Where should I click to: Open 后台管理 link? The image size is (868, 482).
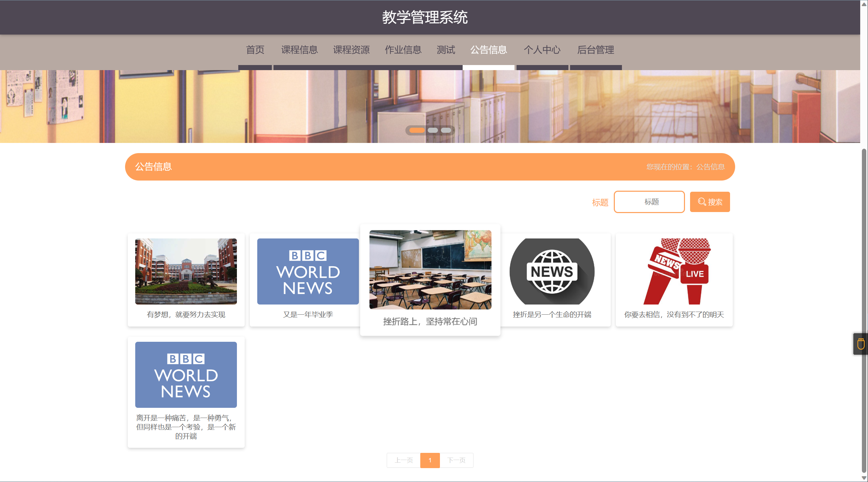click(596, 50)
